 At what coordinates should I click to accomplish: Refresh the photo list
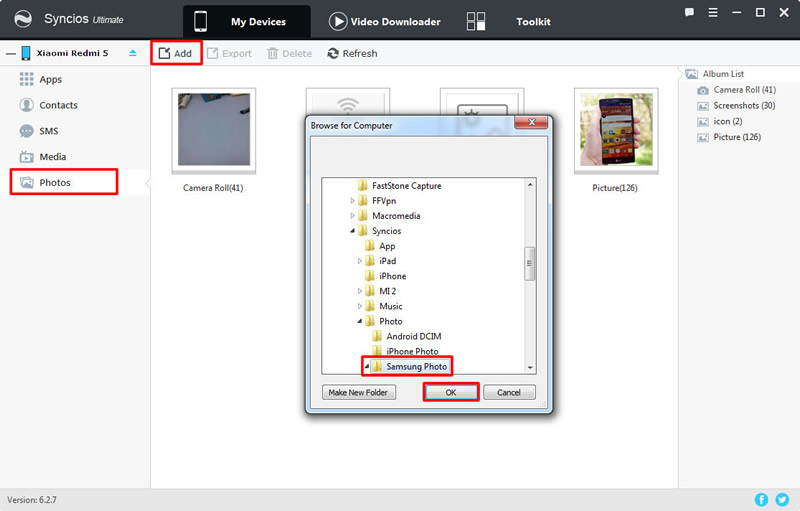click(353, 53)
